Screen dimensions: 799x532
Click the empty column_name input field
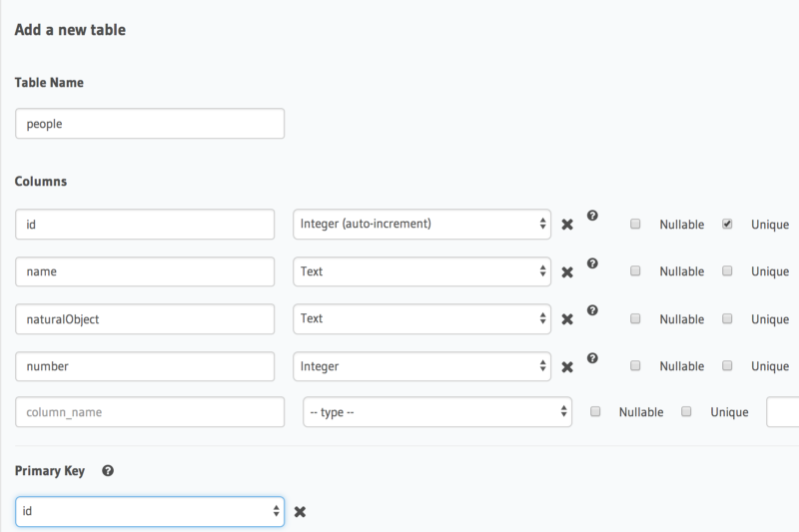tap(150, 412)
